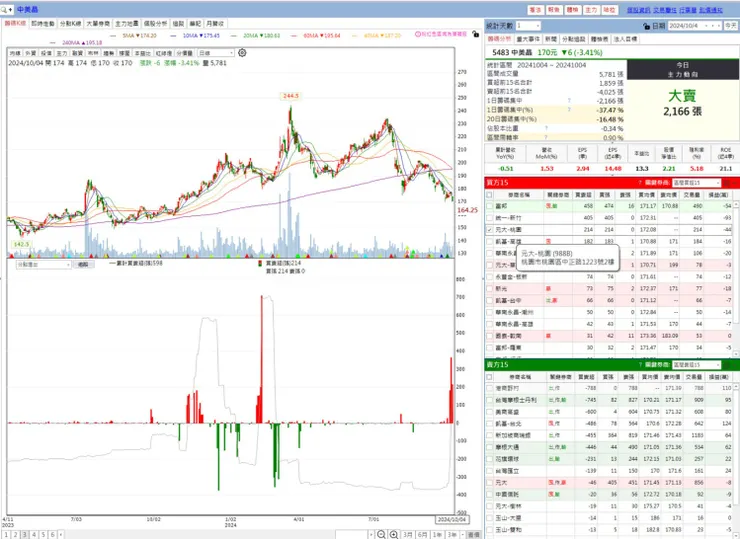
Task: Open the 個股資訊 link
Action: [x=638, y=10]
